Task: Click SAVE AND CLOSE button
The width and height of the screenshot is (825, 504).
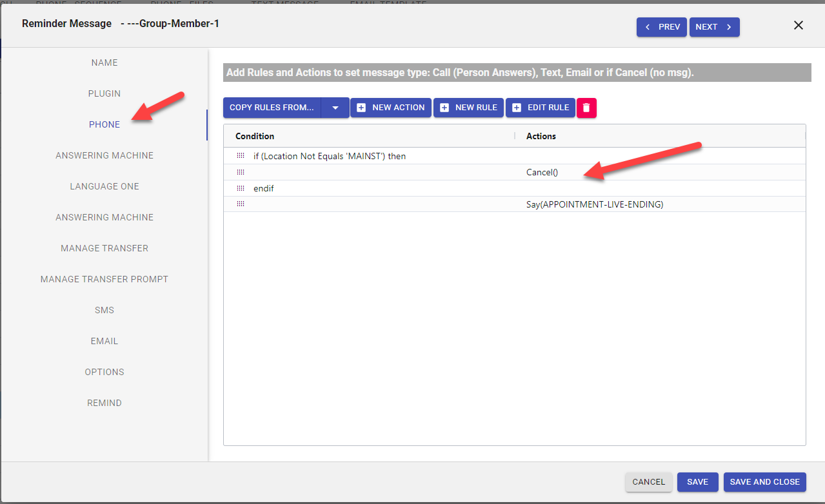Action: pyautogui.click(x=764, y=482)
